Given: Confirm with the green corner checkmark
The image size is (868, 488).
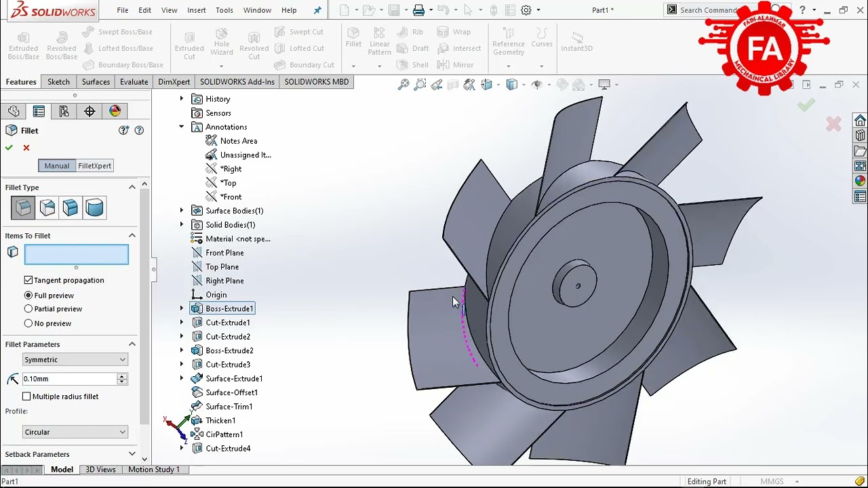Looking at the screenshot, I should (806, 105).
